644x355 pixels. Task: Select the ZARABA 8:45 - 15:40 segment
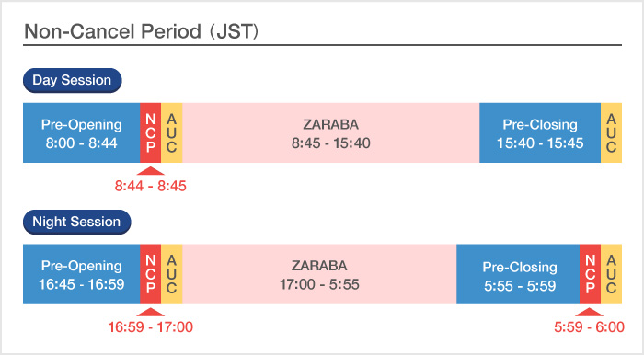pos(330,133)
